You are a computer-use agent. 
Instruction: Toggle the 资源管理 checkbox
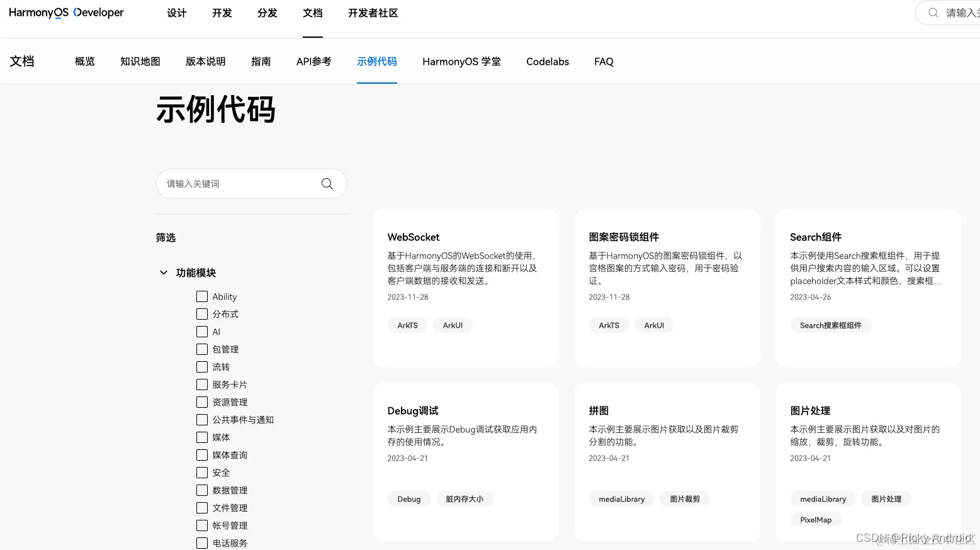[x=202, y=402]
